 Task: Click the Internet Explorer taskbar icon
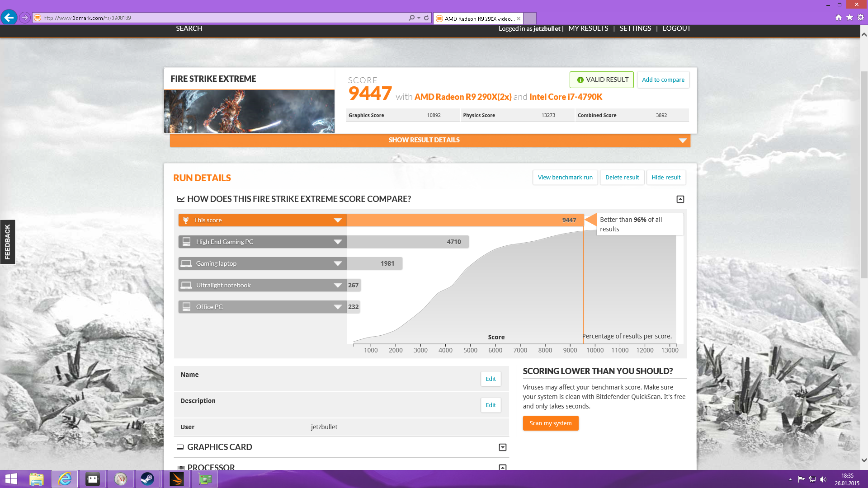coord(65,479)
